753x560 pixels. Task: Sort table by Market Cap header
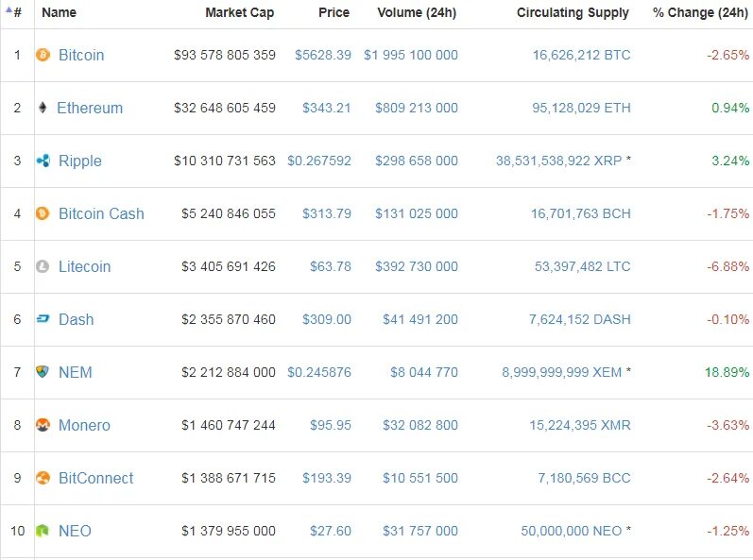240,13
